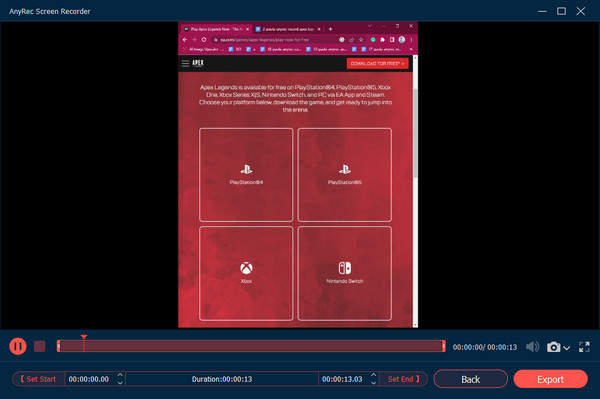Click the new tab plus icon in preview
600x399 pixels.
click(330, 29)
